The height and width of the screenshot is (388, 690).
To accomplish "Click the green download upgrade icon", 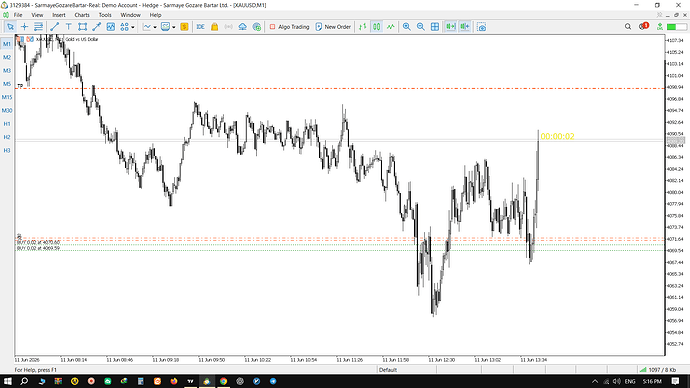I will pos(660,27).
